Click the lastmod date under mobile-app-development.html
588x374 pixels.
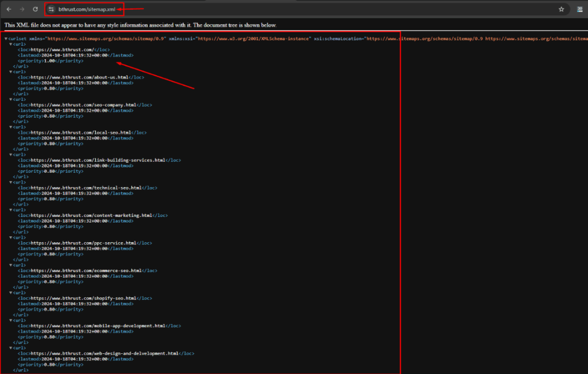74,332
